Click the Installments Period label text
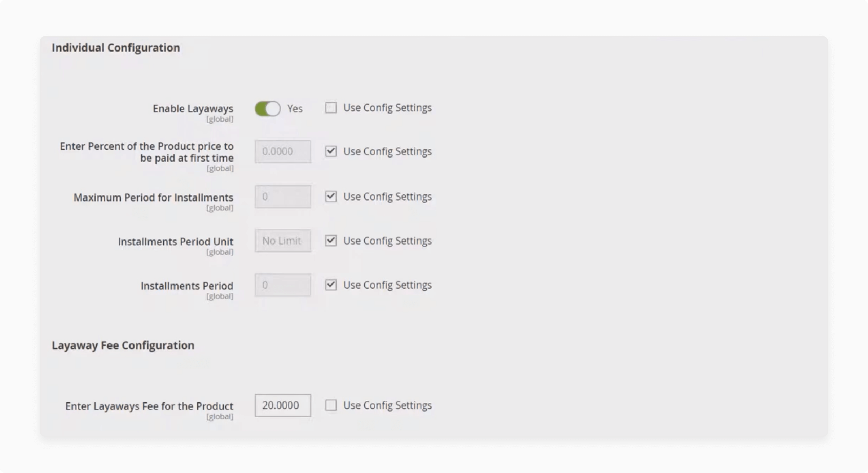The width and height of the screenshot is (868, 473). point(187,286)
